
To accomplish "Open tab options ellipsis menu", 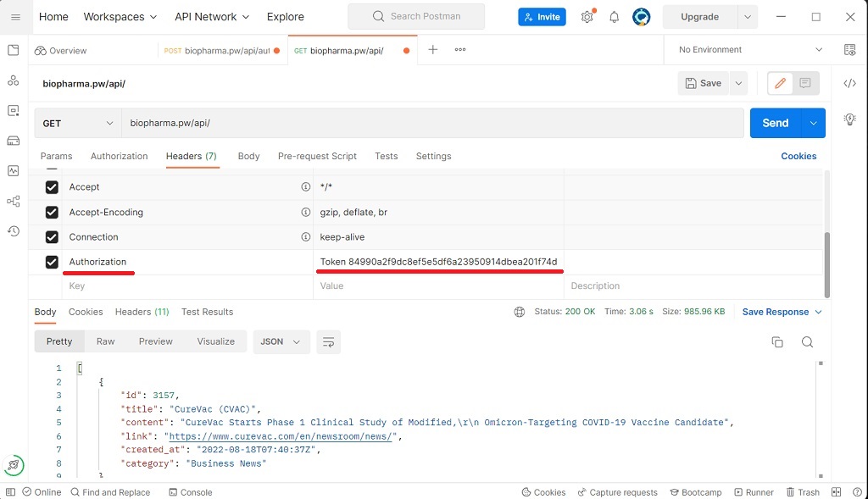I will [460, 50].
